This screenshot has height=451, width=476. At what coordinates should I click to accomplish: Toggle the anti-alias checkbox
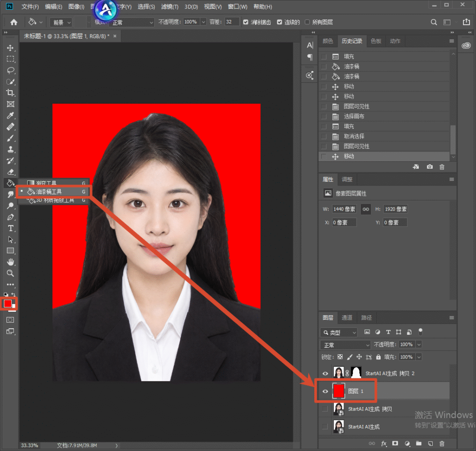pos(245,22)
